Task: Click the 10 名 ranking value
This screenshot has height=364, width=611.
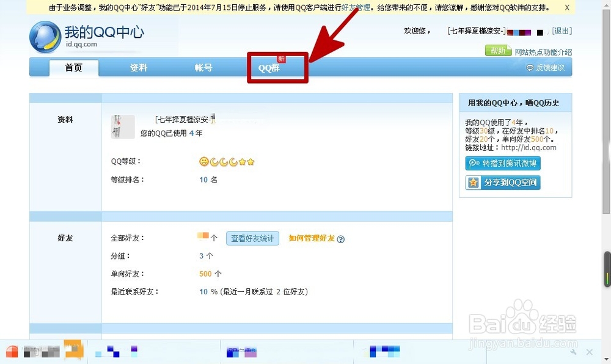Action: [x=208, y=180]
